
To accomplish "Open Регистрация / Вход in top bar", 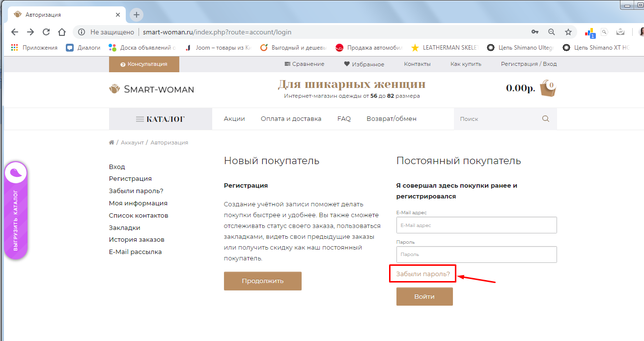I will [529, 64].
